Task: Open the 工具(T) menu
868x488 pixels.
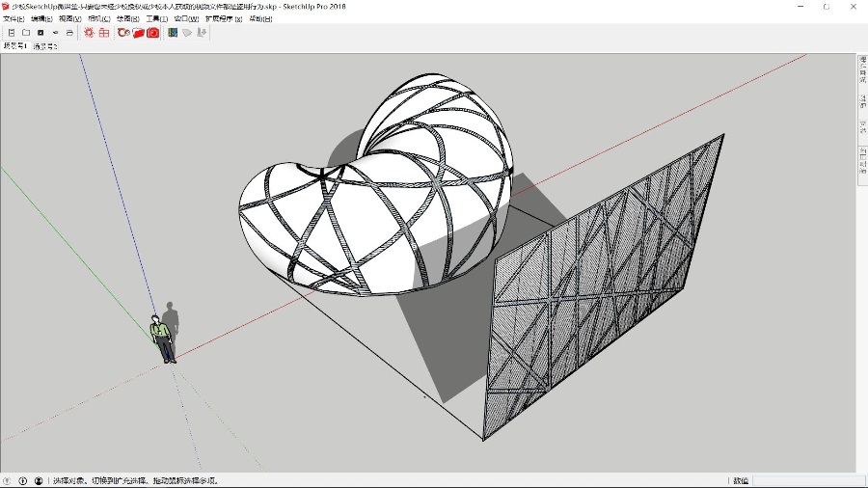Action: (x=156, y=19)
